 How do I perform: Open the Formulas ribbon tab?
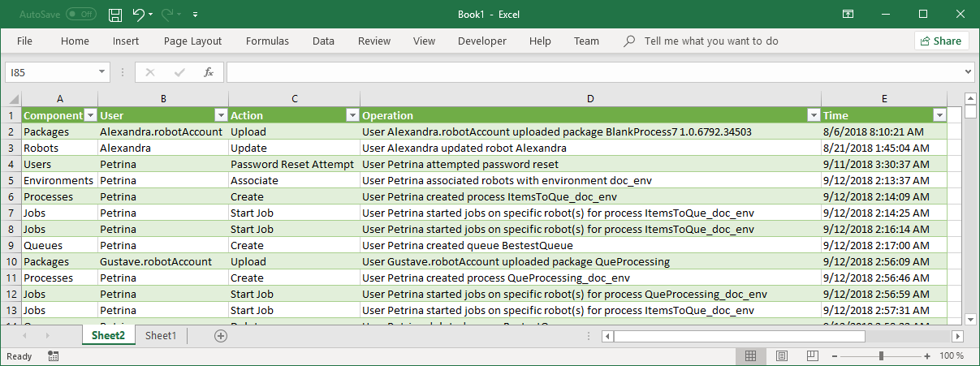coord(267,41)
